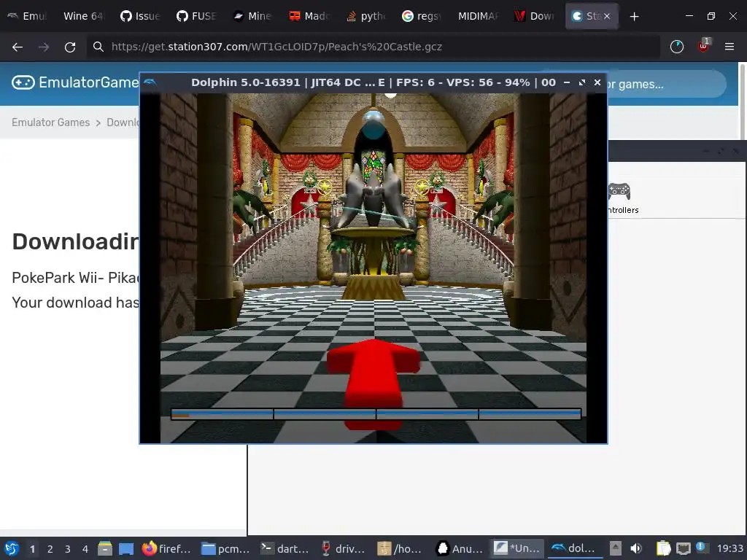
Task: Open the MIDIMAP browser tab
Action: 479,16
